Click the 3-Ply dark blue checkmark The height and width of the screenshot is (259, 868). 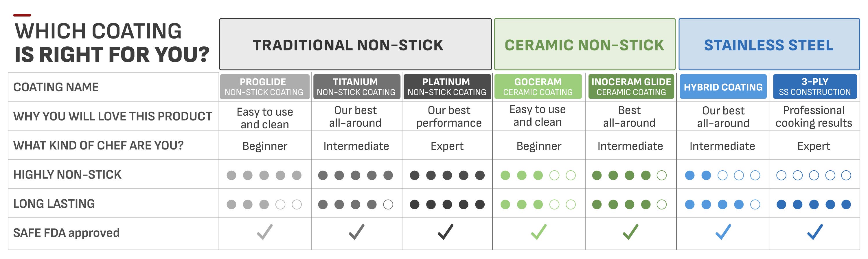[815, 232]
